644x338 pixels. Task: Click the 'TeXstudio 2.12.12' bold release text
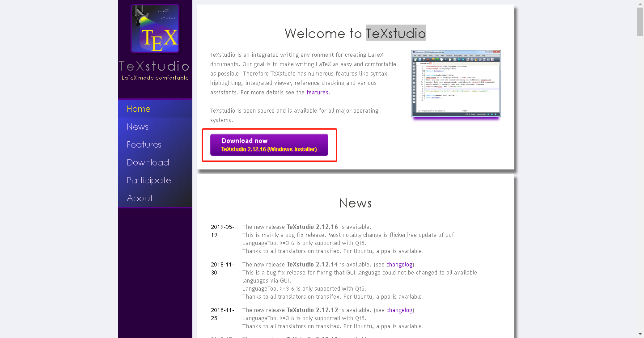click(312, 310)
